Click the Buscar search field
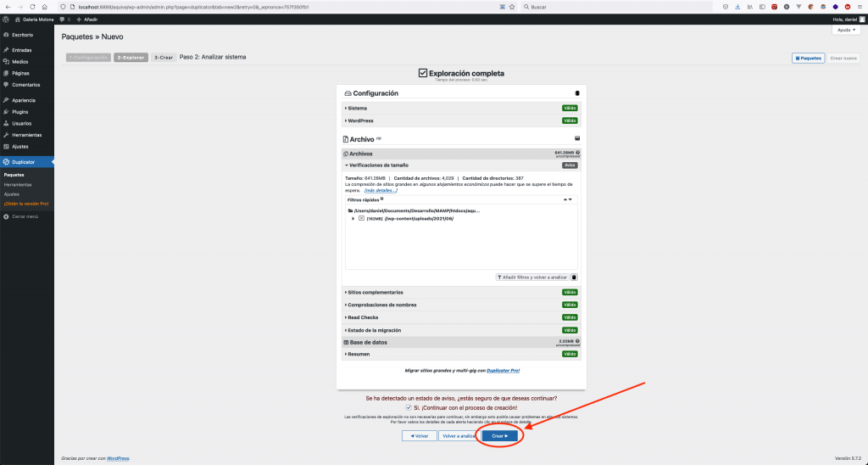Viewport: 868px width, 465px height. [617, 7]
